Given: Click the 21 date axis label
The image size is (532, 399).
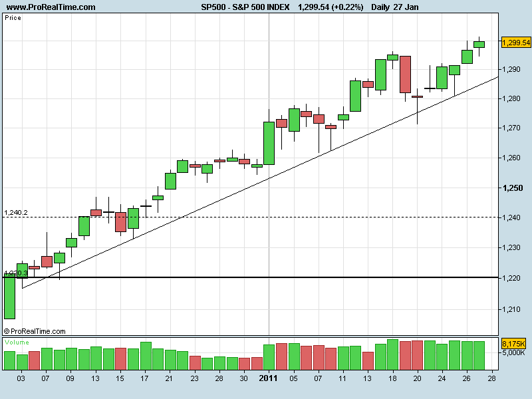Looking at the screenshot, I should (169, 378).
